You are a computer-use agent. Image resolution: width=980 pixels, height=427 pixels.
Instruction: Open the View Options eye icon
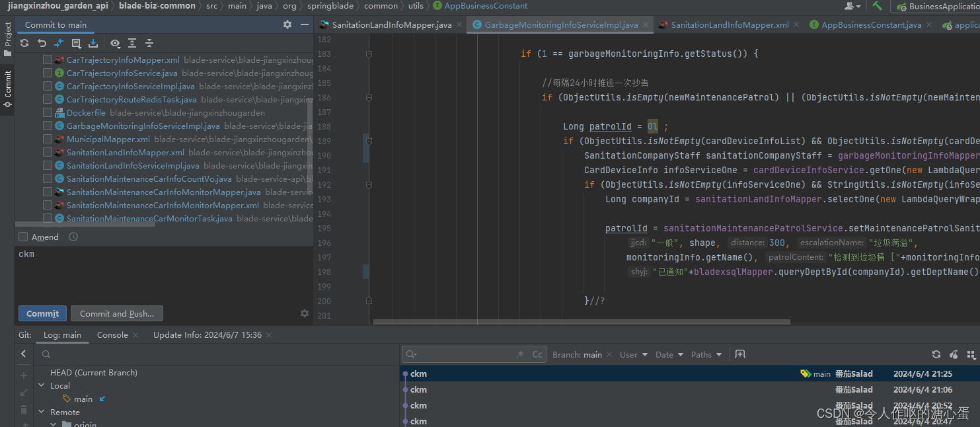click(115, 43)
